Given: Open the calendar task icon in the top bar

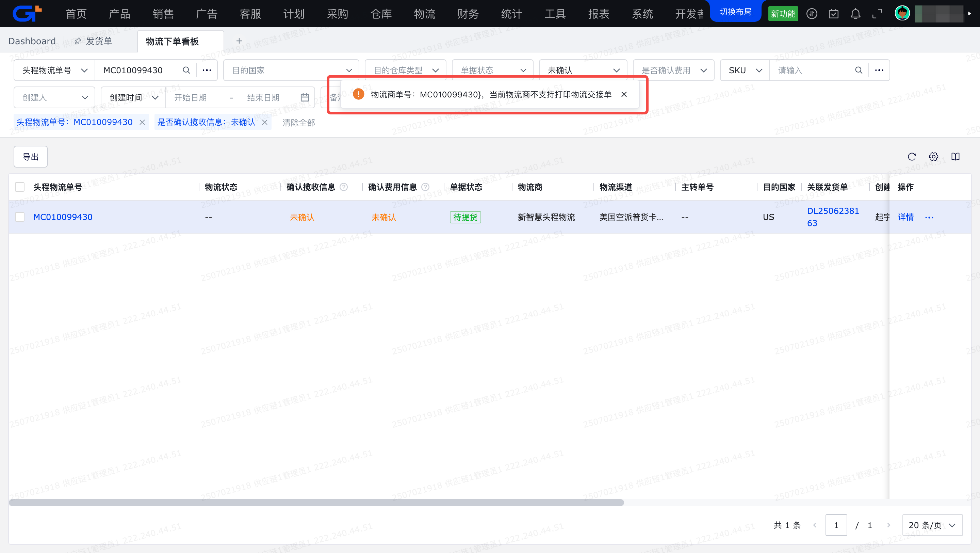Looking at the screenshot, I should [x=834, y=14].
